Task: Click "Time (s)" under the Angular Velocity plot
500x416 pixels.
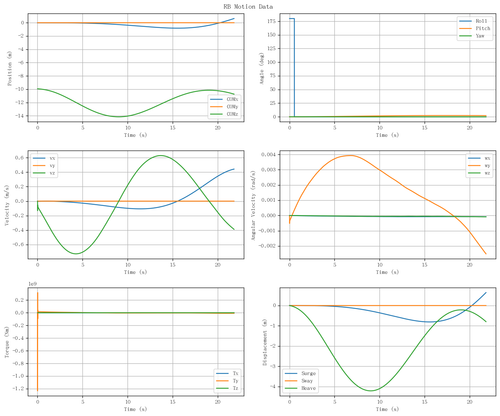Action: tap(388, 272)
